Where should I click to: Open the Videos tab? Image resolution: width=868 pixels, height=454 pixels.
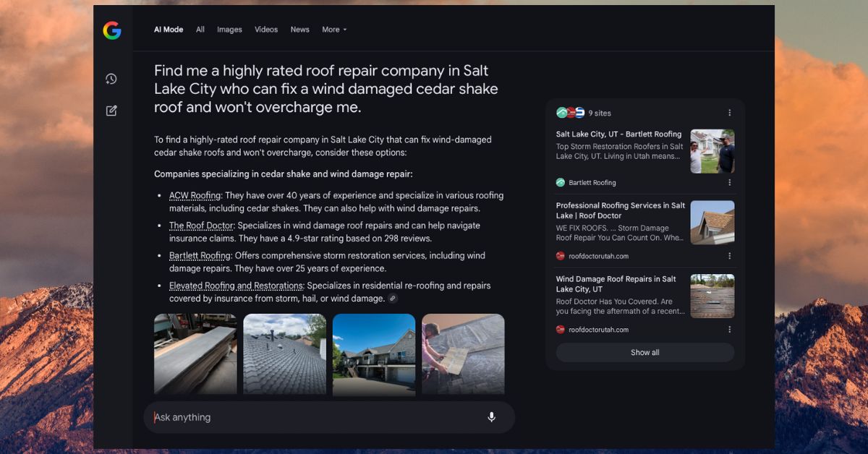(x=266, y=30)
